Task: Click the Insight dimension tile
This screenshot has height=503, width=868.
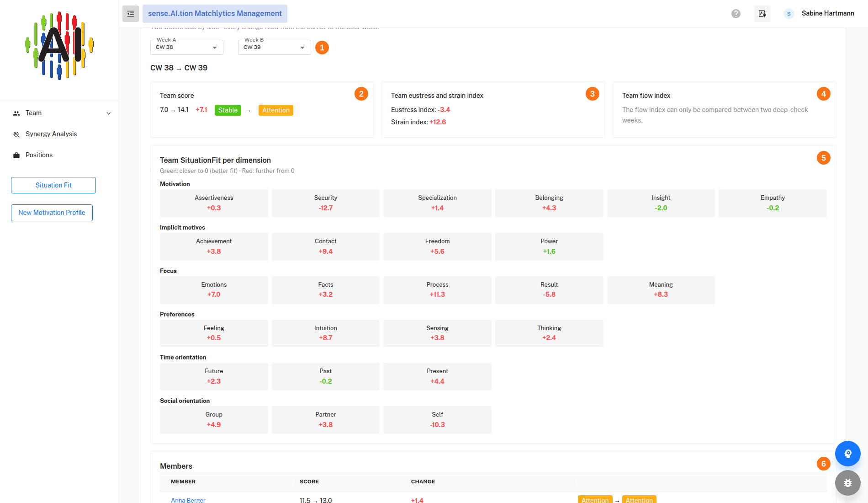Action: pos(661,203)
